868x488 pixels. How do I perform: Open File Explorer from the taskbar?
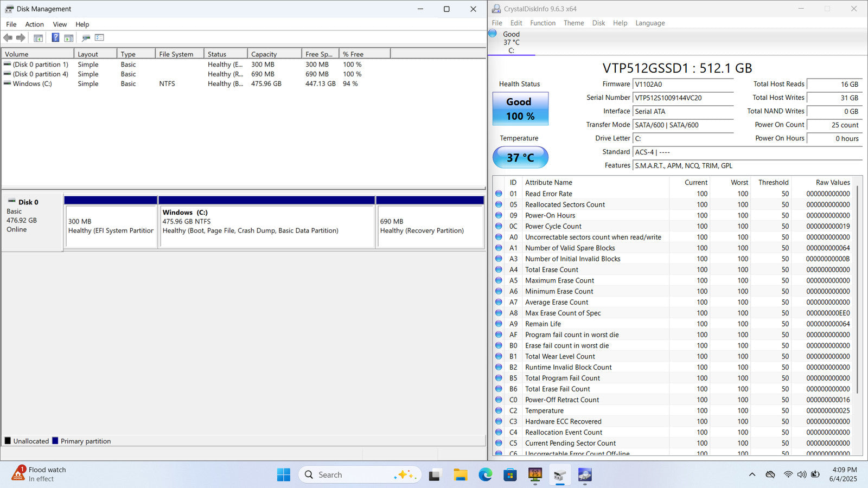461,475
